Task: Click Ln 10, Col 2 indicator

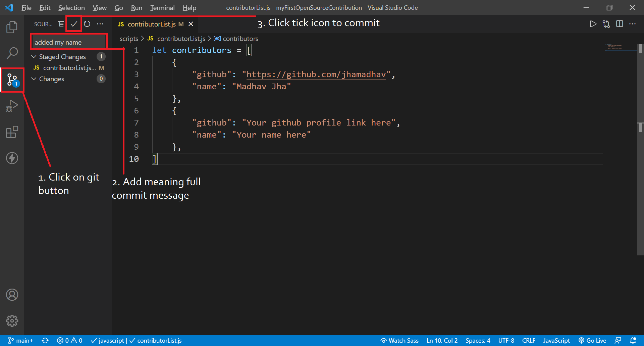Action: pyautogui.click(x=442, y=341)
